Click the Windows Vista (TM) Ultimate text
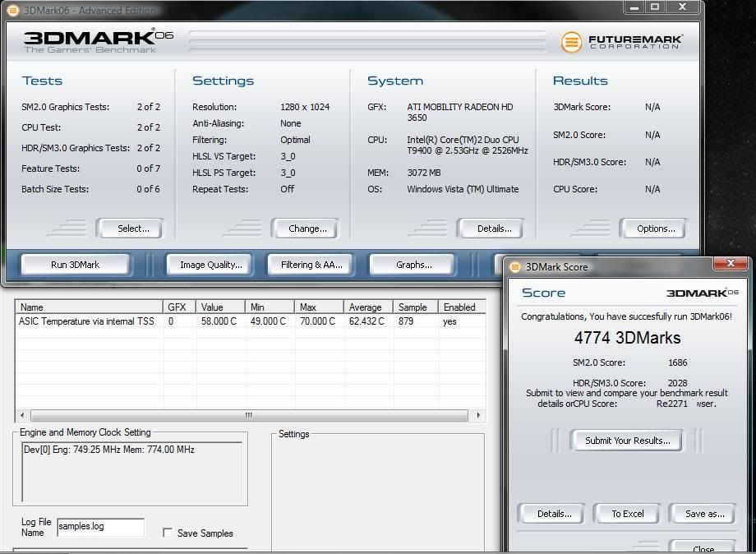 coord(463,189)
